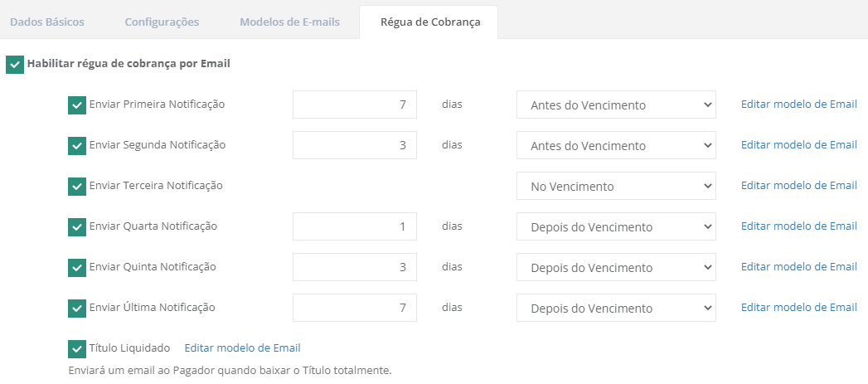
Task: Go to Modelos de E-mails tab
Action: [289, 22]
